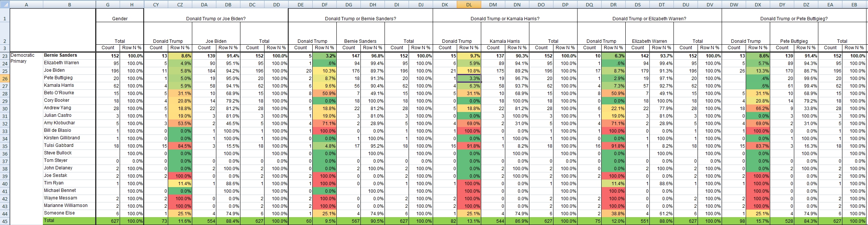Click the 83.7% cell in Tulsi Gabbard row

click(x=758, y=146)
